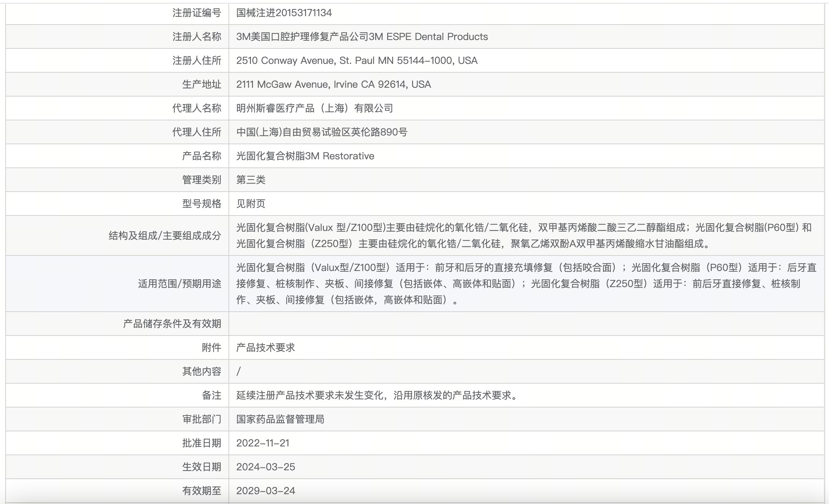
Task: Select approval date 2022-11-21
Action: click(x=263, y=443)
